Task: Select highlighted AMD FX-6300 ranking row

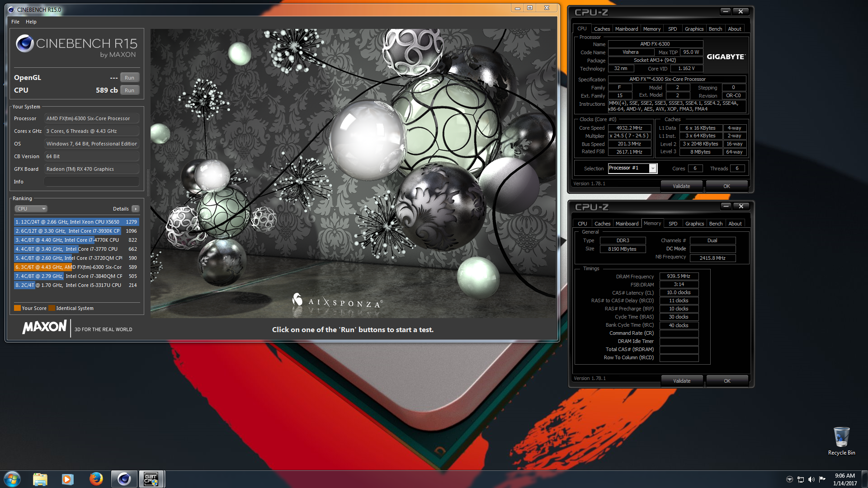Action: 76,267
